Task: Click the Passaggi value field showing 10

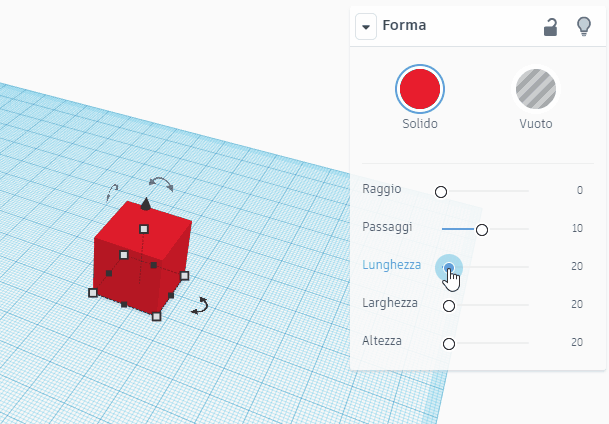Action: point(576,229)
